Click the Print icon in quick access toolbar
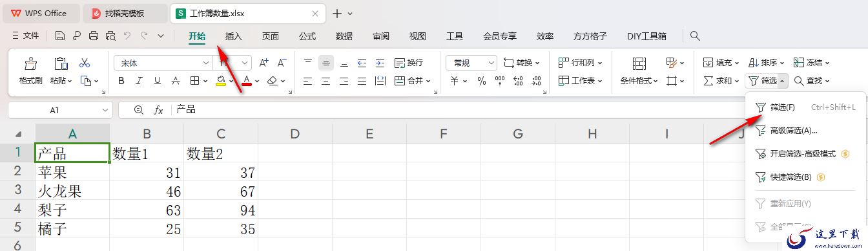 [x=94, y=36]
